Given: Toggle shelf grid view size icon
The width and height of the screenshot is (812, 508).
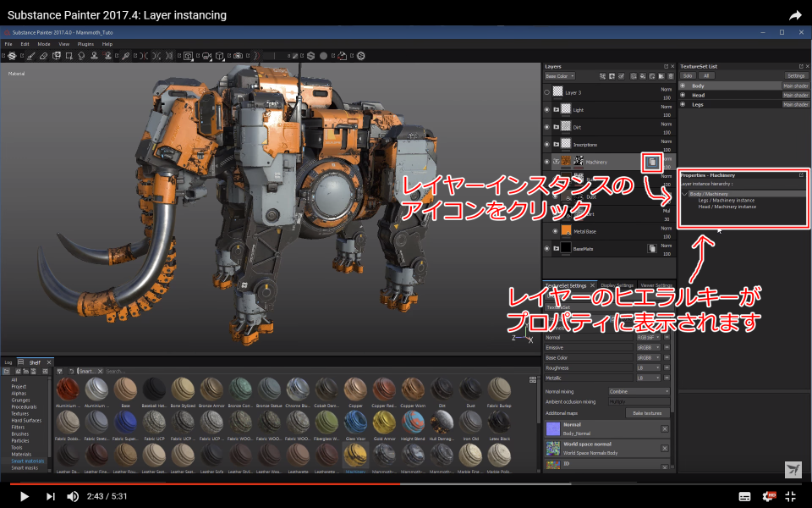Looking at the screenshot, I should [x=533, y=379].
